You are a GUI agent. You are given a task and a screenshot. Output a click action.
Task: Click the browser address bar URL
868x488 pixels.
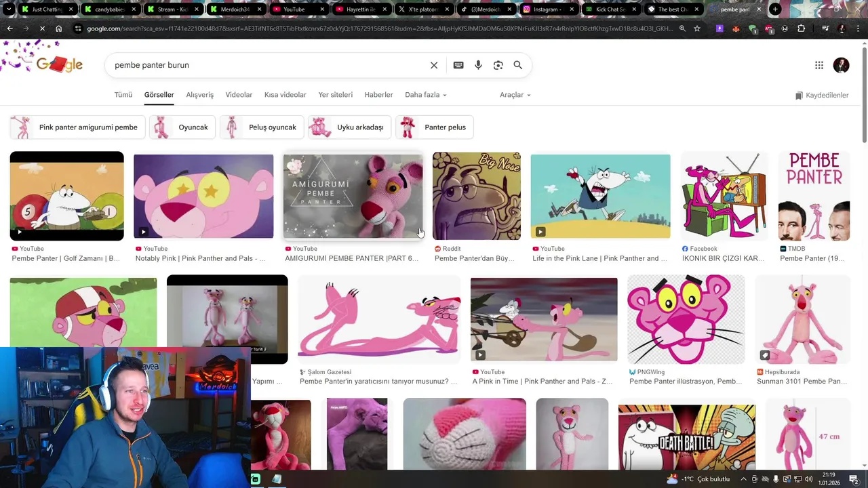coord(380,28)
